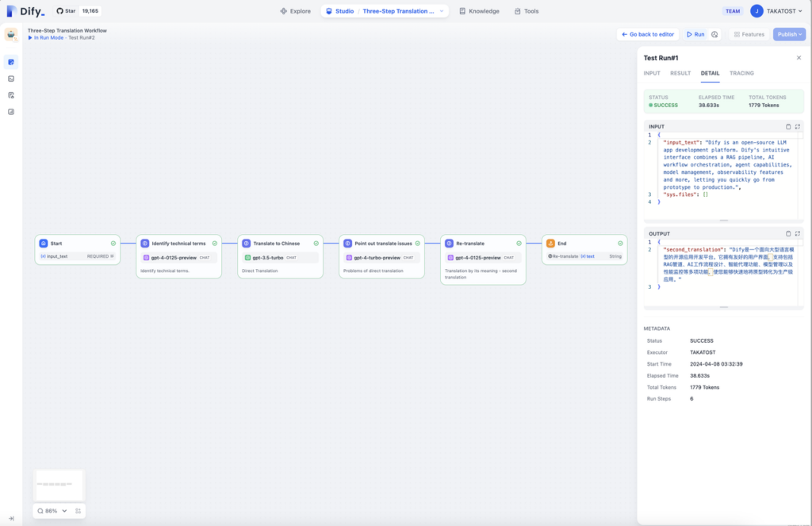Select the DETAIL tab

(710, 73)
